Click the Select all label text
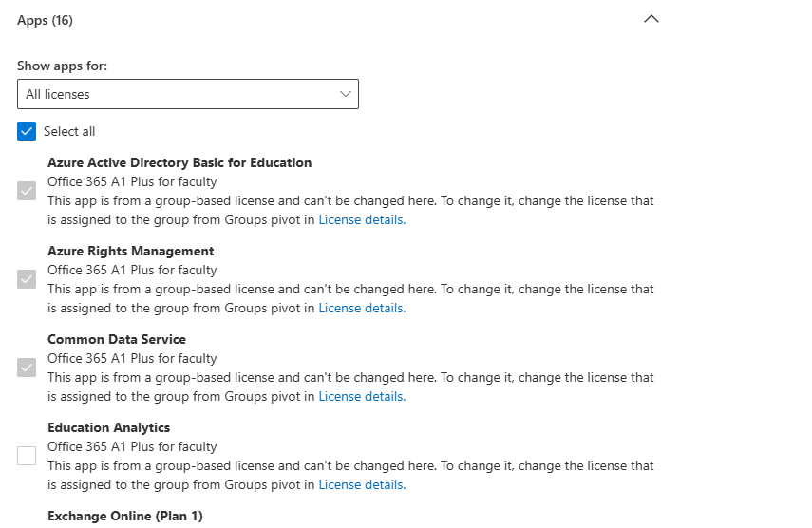The width and height of the screenshot is (812, 528). coord(69,131)
